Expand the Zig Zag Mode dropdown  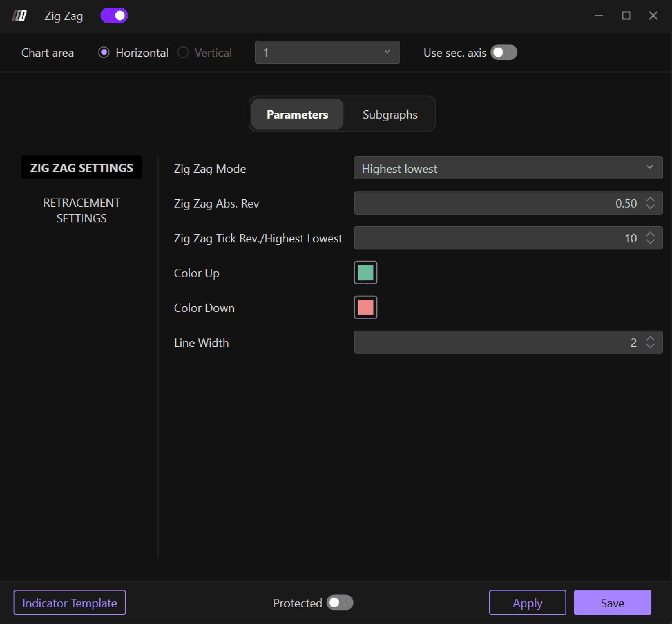[508, 168]
